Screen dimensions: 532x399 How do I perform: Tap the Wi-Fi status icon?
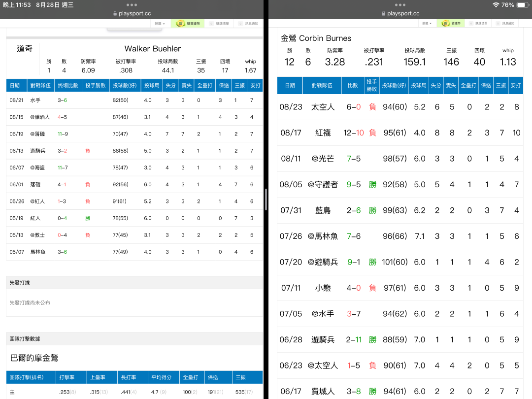pos(496,5)
